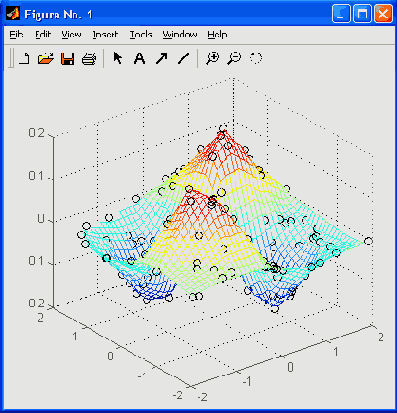Click the 'Figure No. 1' title bar text
Image resolution: width=397 pixels, height=413 pixels.
[x=58, y=15]
